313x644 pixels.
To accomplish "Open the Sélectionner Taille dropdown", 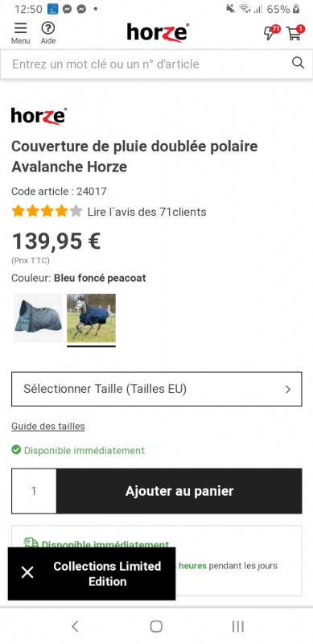I will [156, 389].
